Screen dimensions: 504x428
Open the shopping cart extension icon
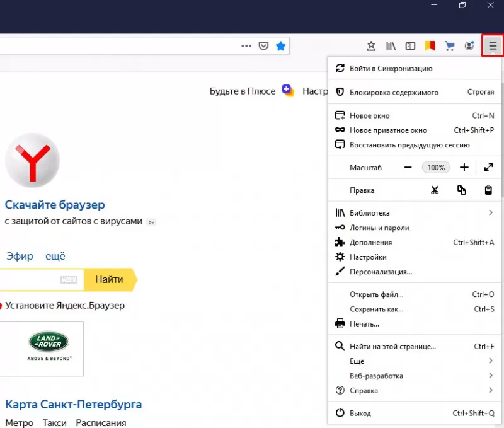tap(449, 46)
